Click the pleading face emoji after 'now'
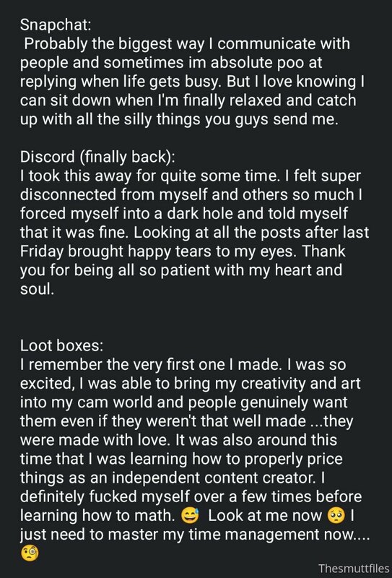The image size is (392, 578). [336, 515]
